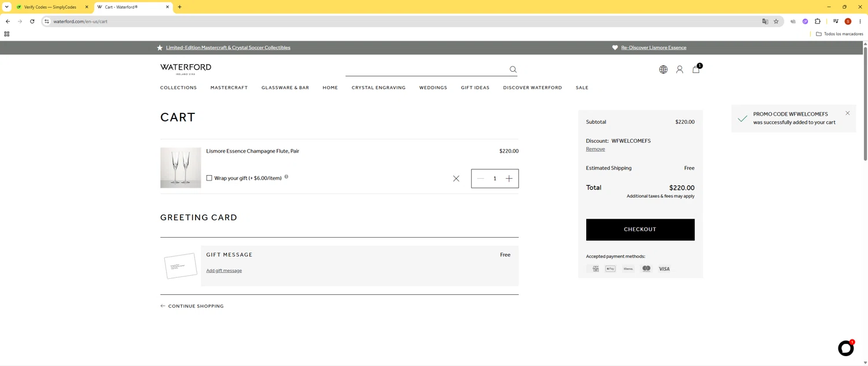Open the Gift Ideas menu

475,88
